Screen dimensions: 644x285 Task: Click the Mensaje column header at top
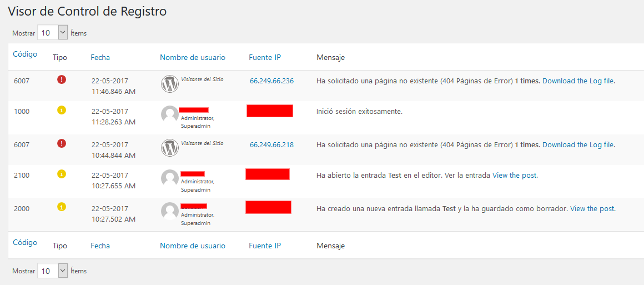coord(330,57)
